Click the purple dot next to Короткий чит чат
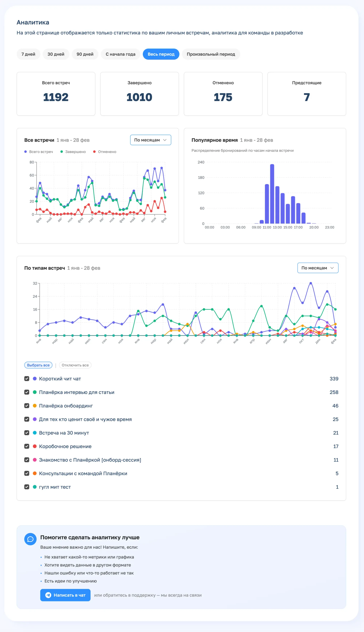Image resolution: width=364 pixels, height=632 pixels. point(35,379)
